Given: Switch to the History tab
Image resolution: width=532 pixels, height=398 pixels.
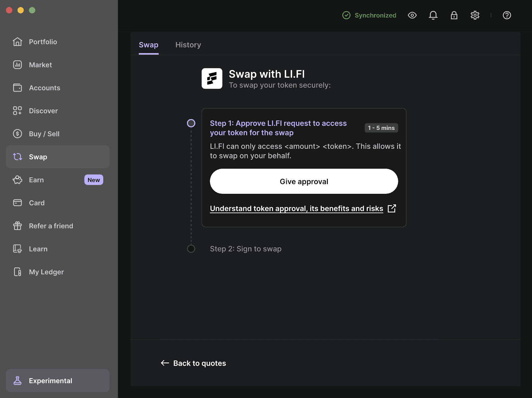Looking at the screenshot, I should (188, 45).
